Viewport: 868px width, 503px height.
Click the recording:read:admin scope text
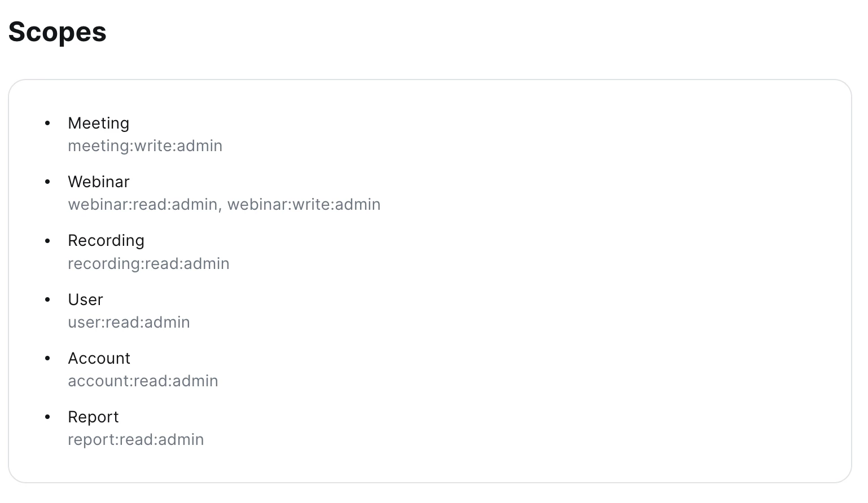[148, 264]
